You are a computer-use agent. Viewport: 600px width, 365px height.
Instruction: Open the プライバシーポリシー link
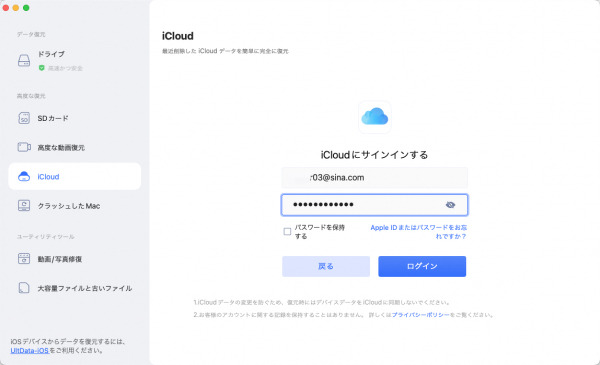point(421,315)
